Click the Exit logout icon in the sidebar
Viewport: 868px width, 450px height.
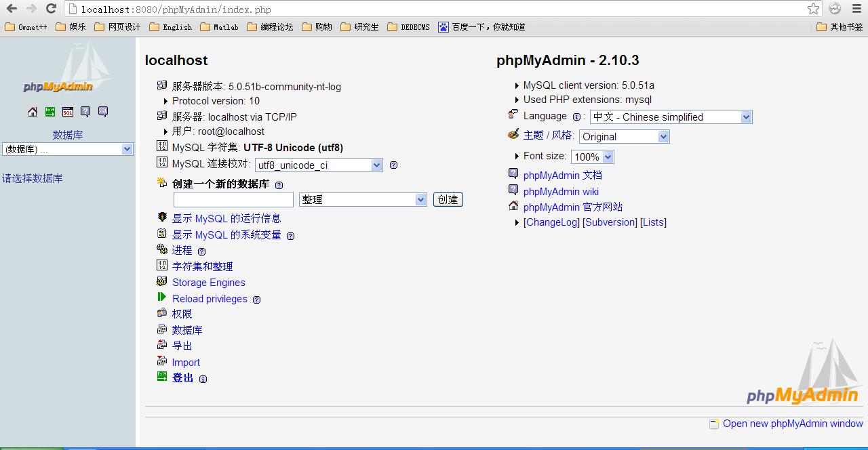[x=50, y=111]
